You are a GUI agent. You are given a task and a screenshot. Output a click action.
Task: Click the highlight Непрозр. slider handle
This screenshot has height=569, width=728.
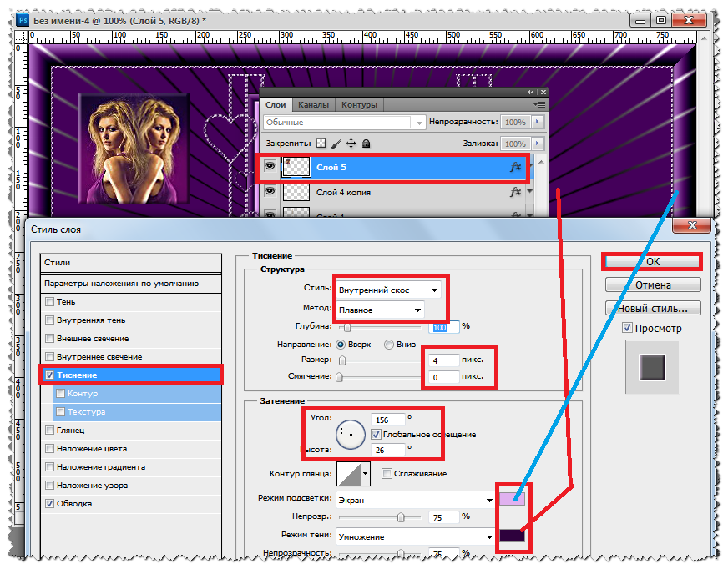pyautogui.click(x=401, y=517)
